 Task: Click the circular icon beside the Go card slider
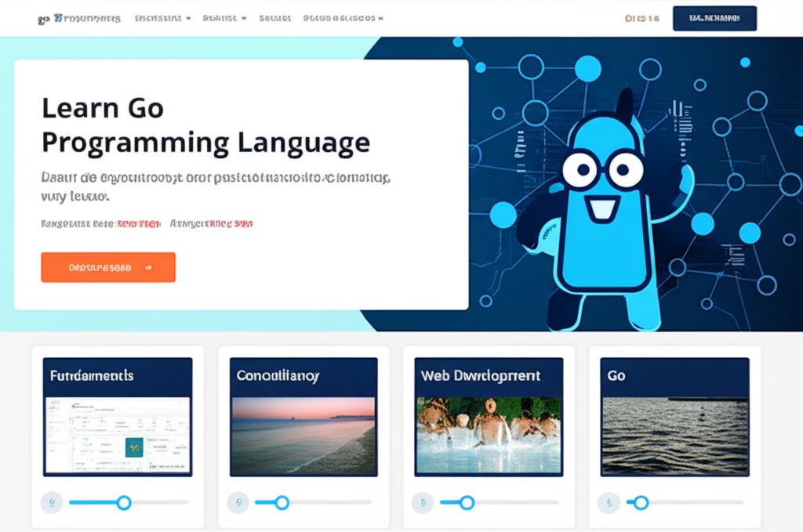coord(609,502)
